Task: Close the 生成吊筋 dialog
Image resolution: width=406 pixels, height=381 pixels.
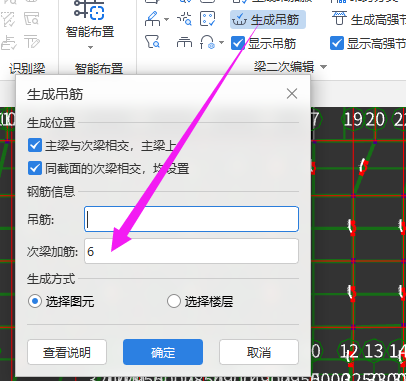Action: coord(292,94)
